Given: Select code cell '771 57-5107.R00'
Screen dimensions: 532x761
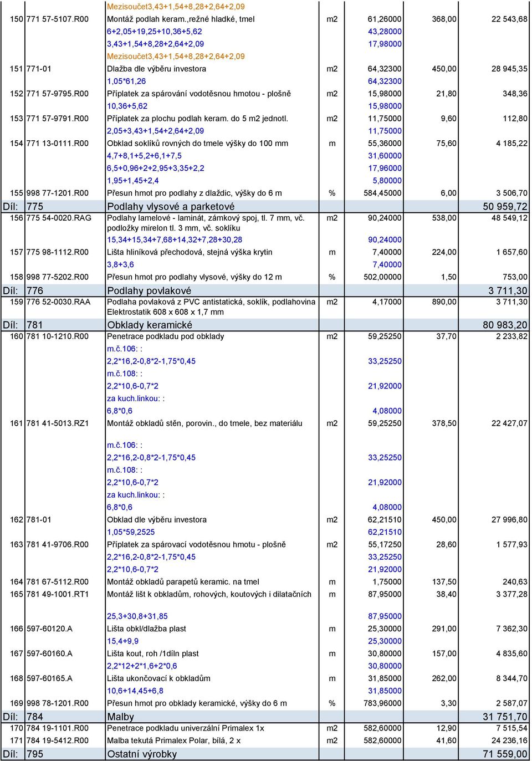Looking at the screenshot, I should point(57,19).
